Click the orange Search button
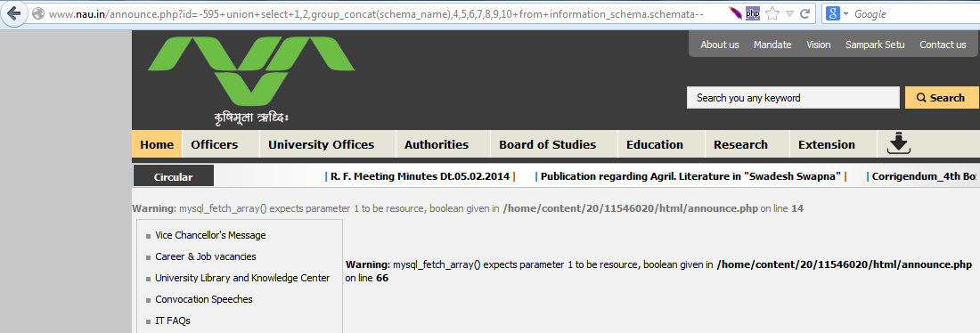 [942, 97]
